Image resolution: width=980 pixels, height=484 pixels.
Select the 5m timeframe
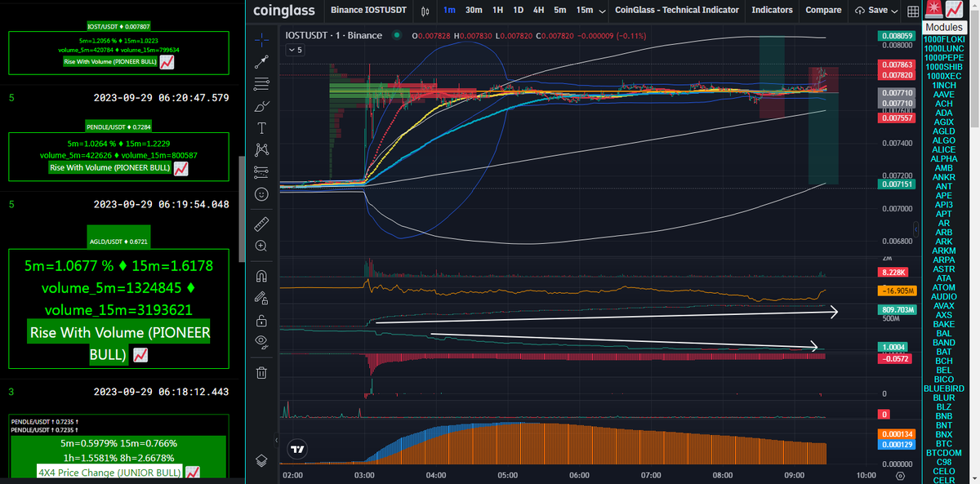(560, 11)
